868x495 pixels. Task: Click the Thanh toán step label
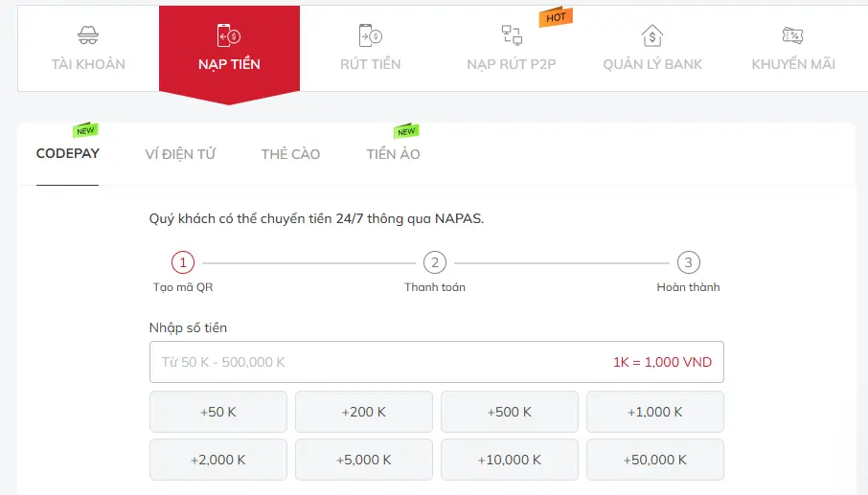coord(435,287)
